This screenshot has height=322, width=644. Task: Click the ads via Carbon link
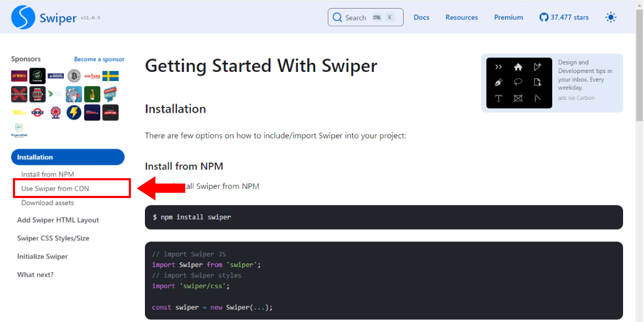(x=576, y=98)
